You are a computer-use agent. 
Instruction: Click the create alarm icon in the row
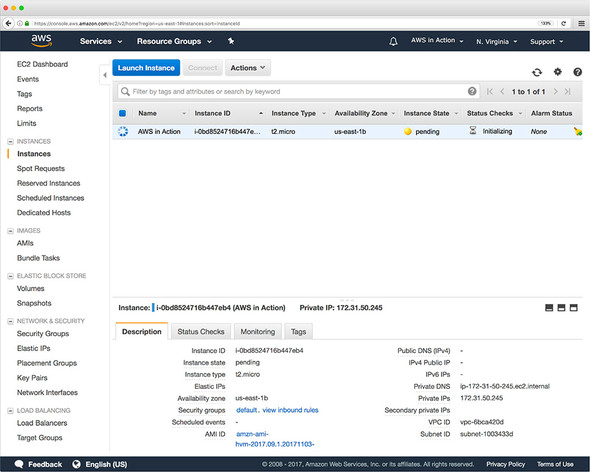(x=578, y=131)
